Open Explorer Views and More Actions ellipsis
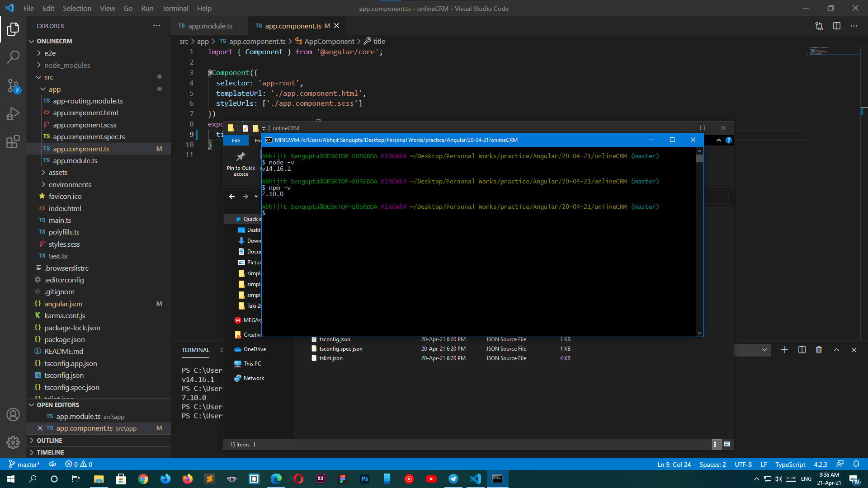This screenshot has height=488, width=868. (157, 26)
